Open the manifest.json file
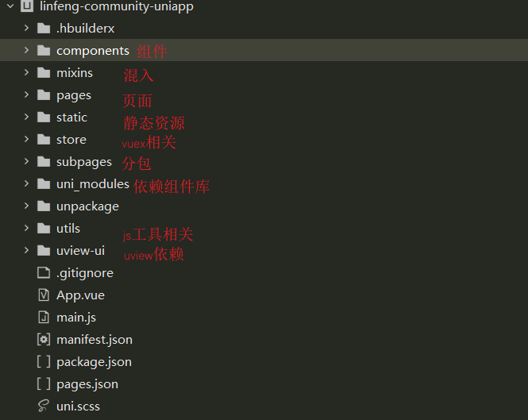 94,340
